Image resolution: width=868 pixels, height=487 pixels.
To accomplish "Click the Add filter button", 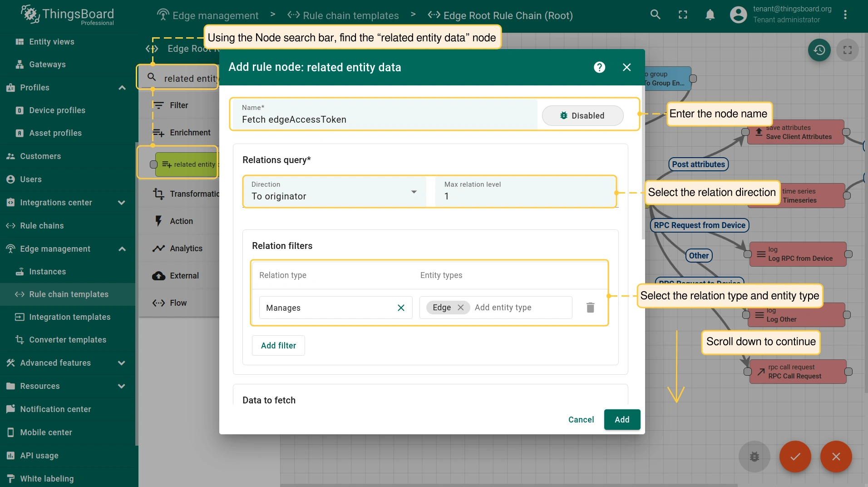I will (278, 346).
